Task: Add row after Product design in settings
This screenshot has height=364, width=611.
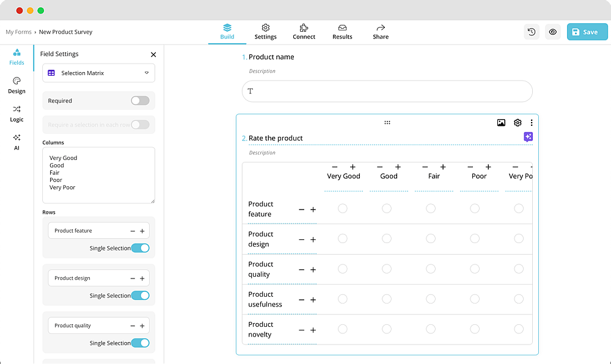Action: click(142, 278)
